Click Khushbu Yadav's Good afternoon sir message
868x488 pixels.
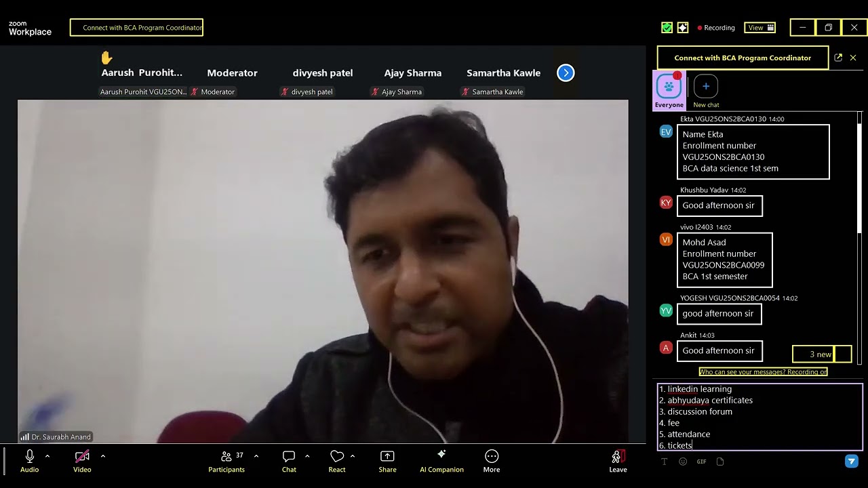point(719,205)
